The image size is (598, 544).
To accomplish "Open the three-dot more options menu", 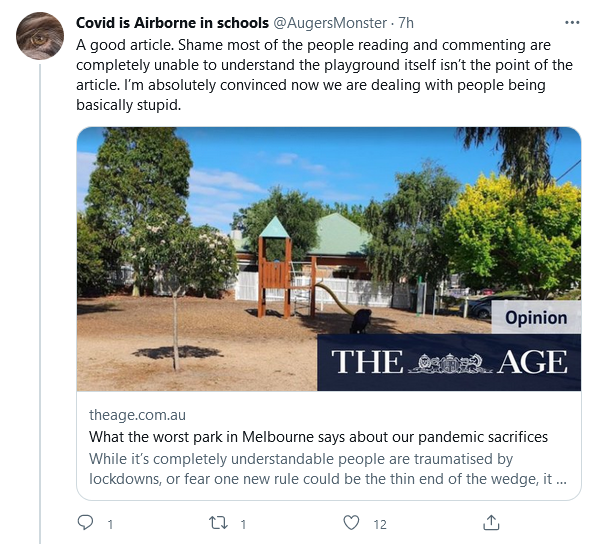I will [572, 23].
